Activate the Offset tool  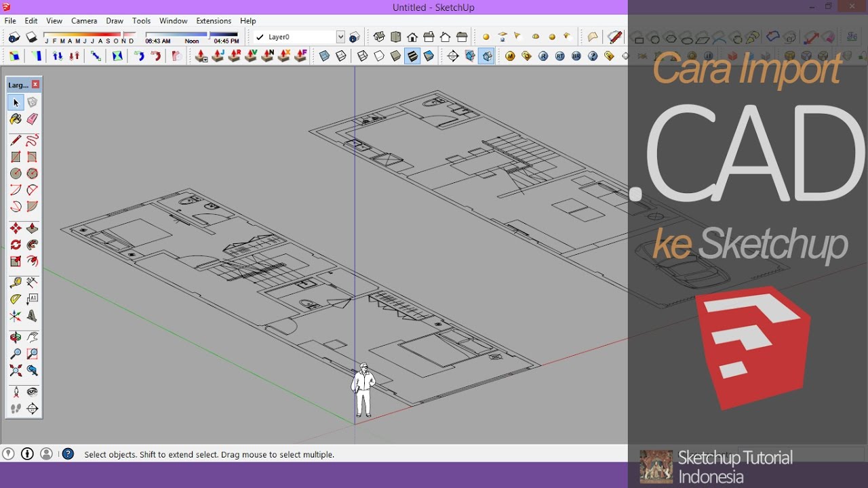pos(33,262)
